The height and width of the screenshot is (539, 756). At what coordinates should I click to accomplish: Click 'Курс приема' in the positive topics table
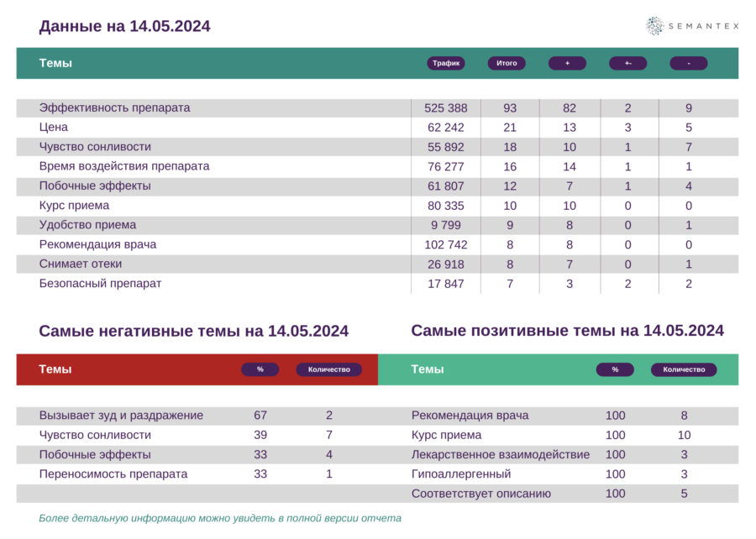click(x=447, y=435)
